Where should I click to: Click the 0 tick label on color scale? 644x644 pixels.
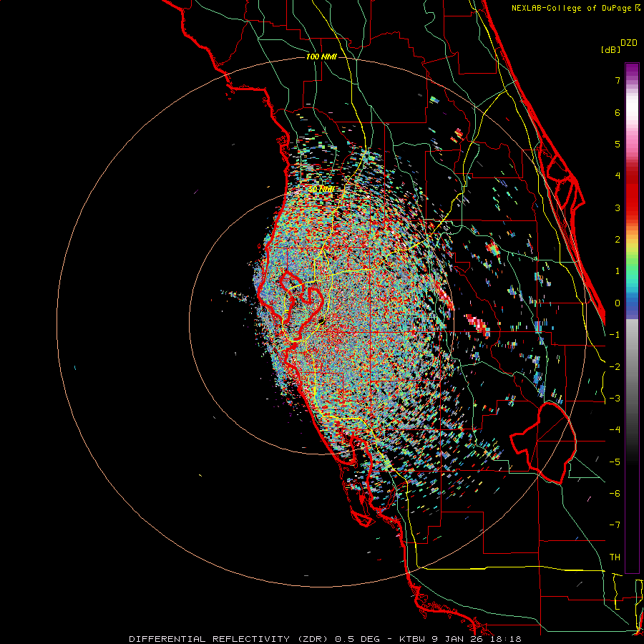coord(618,303)
